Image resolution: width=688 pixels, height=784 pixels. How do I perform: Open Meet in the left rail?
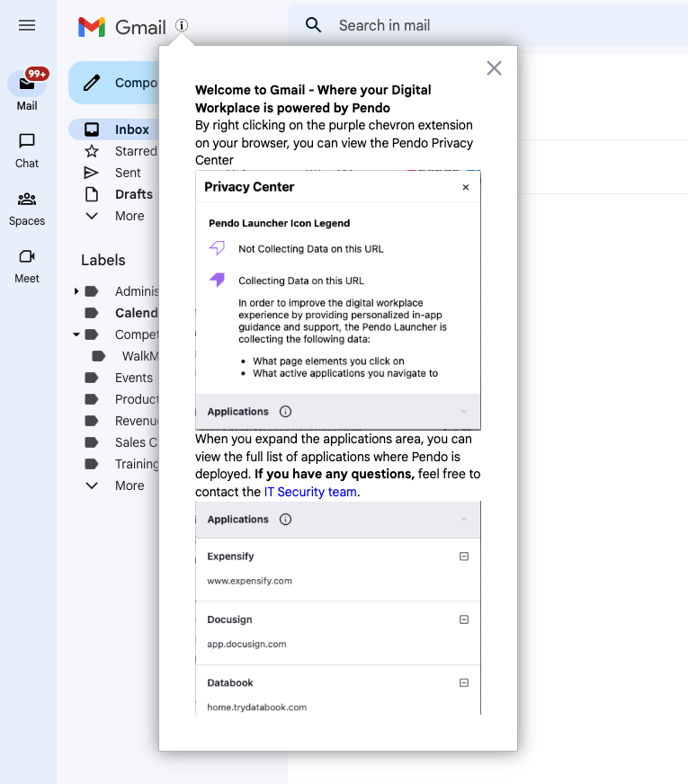tap(27, 266)
